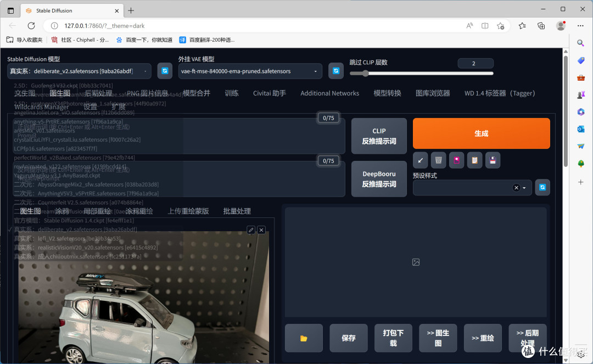Click the browser address bar URL

(104, 26)
